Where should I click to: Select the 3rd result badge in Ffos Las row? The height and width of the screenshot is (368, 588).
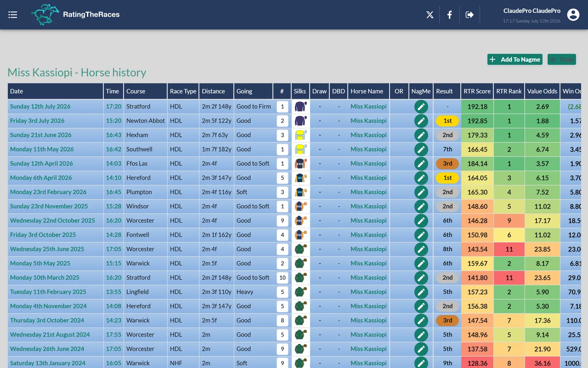tap(448, 163)
